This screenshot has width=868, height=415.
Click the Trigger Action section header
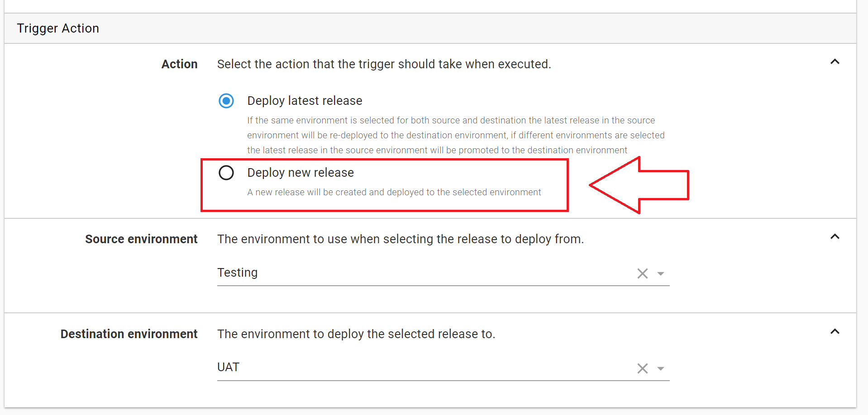coord(58,28)
